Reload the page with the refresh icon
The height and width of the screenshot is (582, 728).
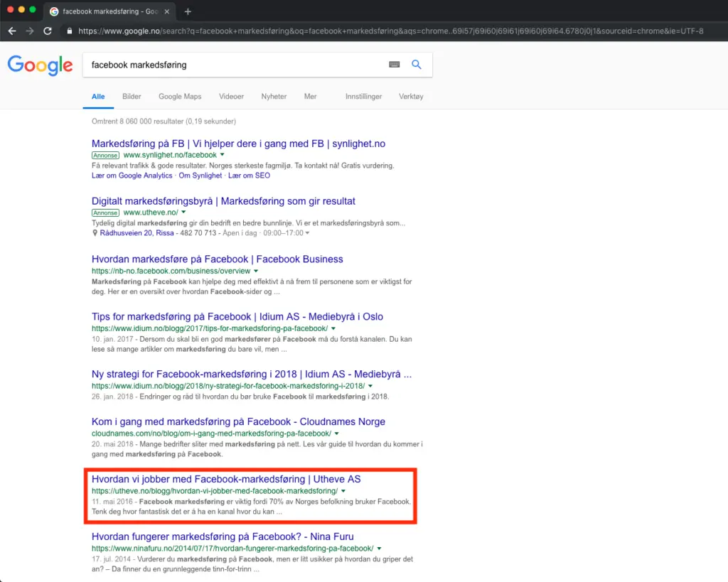pyautogui.click(x=48, y=31)
